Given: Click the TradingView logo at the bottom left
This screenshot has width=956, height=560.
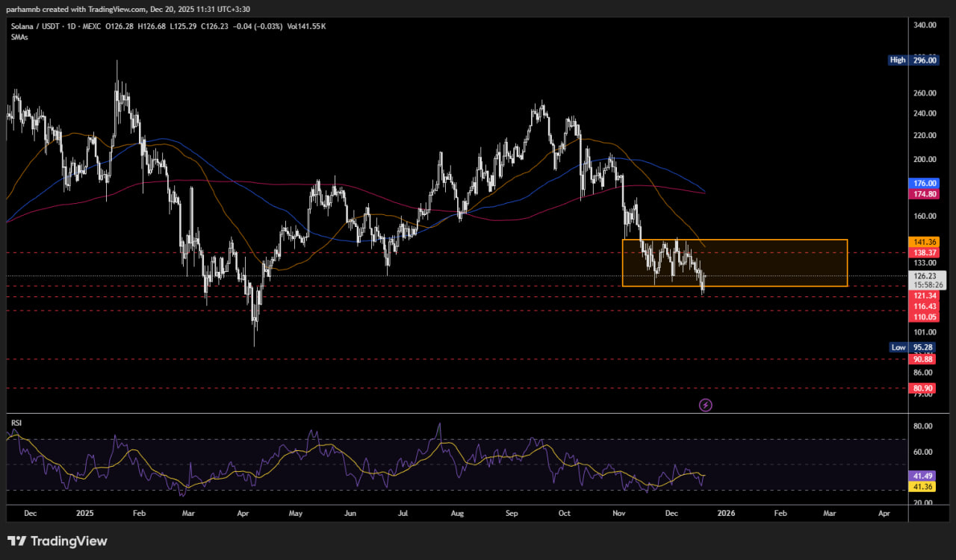Looking at the screenshot, I should pyautogui.click(x=58, y=541).
